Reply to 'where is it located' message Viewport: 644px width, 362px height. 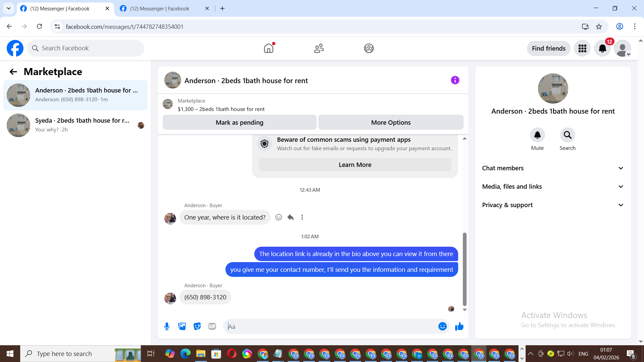(x=290, y=217)
